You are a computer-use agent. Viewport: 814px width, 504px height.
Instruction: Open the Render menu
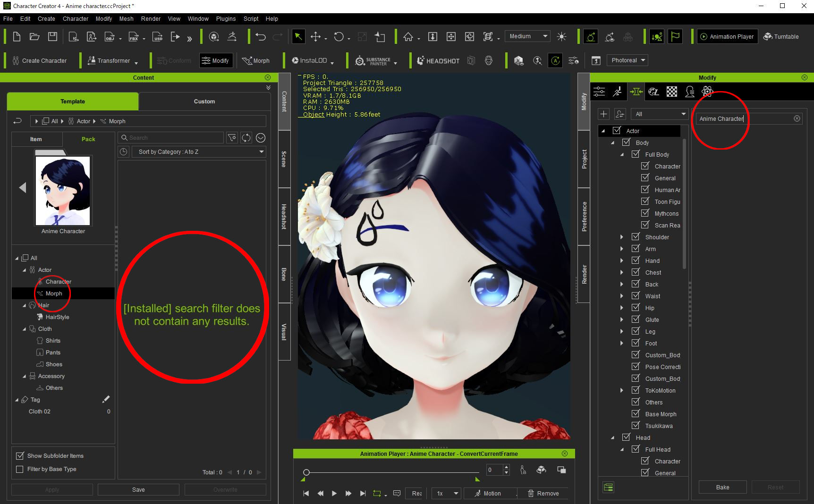151,19
